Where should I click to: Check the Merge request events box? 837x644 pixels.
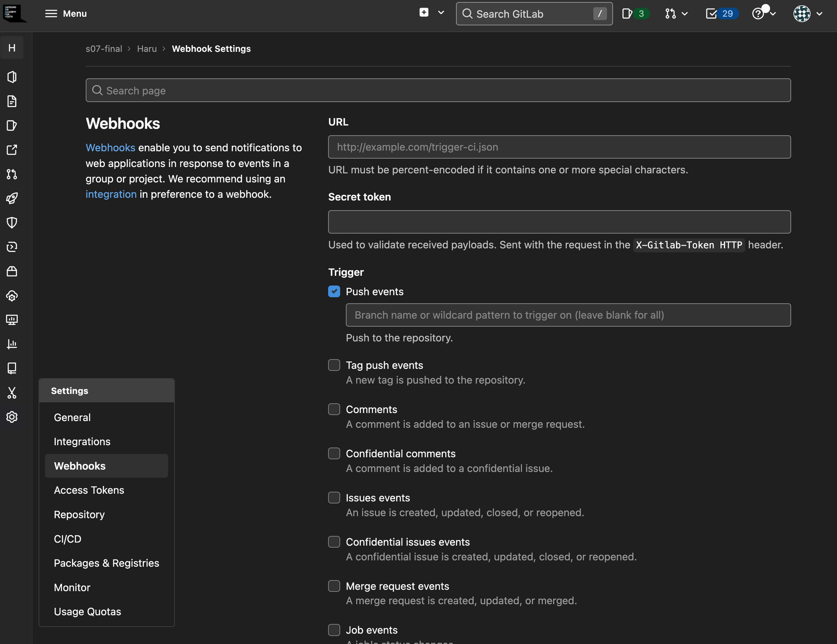pyautogui.click(x=334, y=586)
